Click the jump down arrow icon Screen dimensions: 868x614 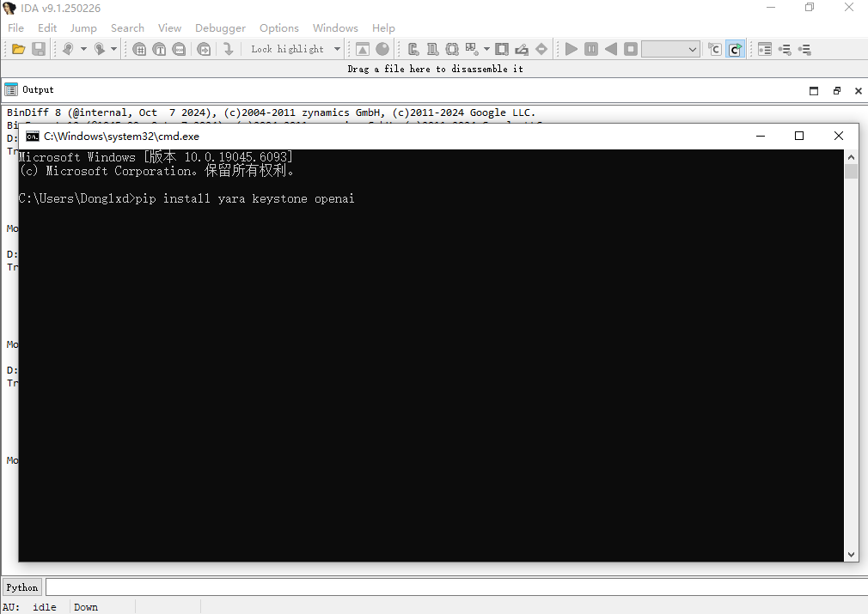click(x=229, y=50)
